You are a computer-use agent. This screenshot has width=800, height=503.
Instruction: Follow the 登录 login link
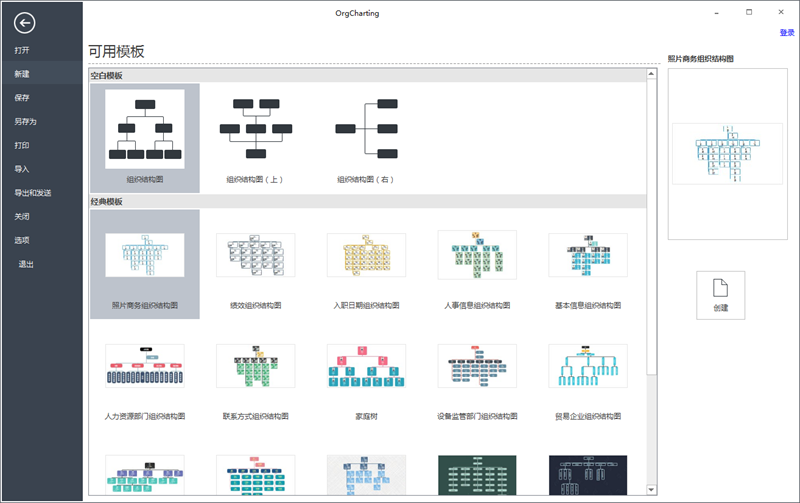click(x=787, y=33)
